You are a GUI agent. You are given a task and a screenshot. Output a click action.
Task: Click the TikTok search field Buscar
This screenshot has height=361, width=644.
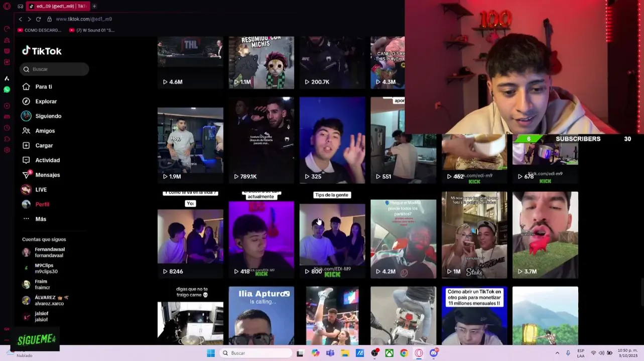(x=54, y=69)
